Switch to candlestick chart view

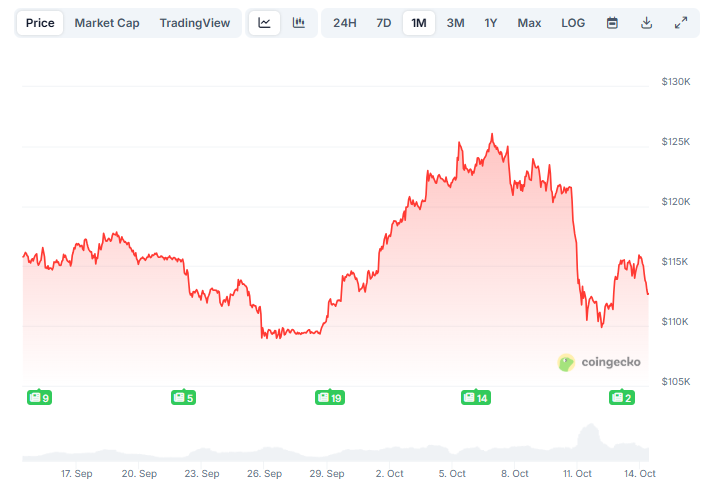pos(299,23)
